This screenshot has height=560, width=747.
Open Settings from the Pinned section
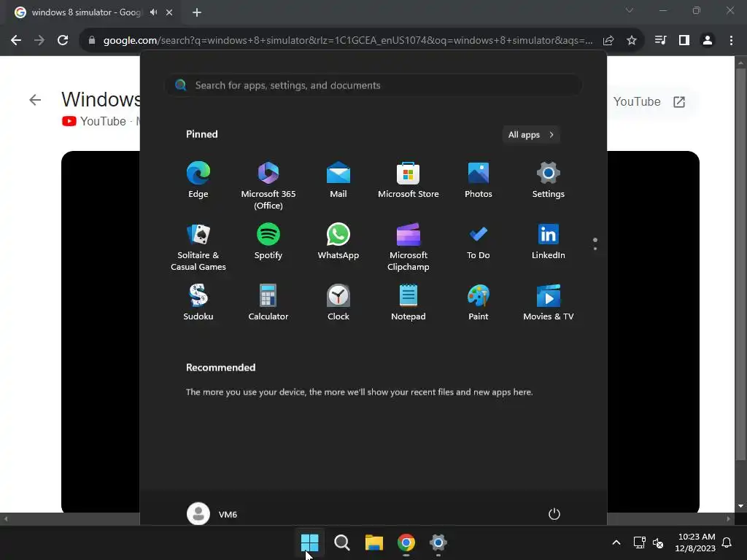[x=549, y=180]
